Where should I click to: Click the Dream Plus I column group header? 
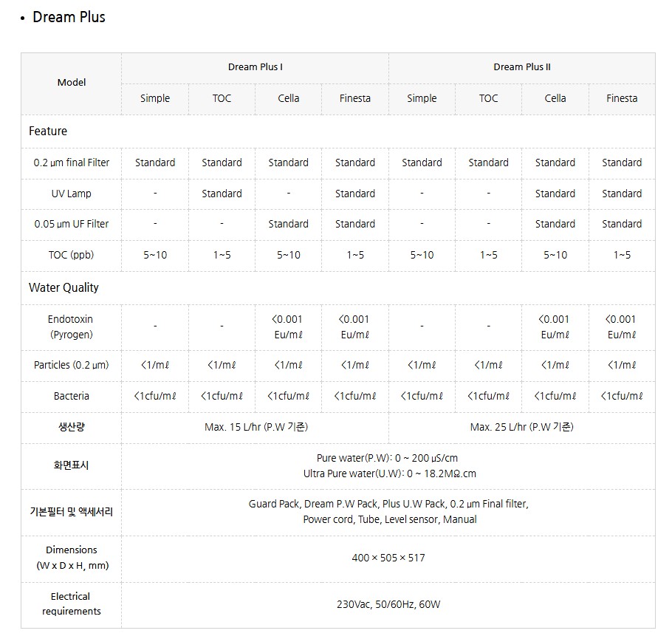(x=255, y=67)
